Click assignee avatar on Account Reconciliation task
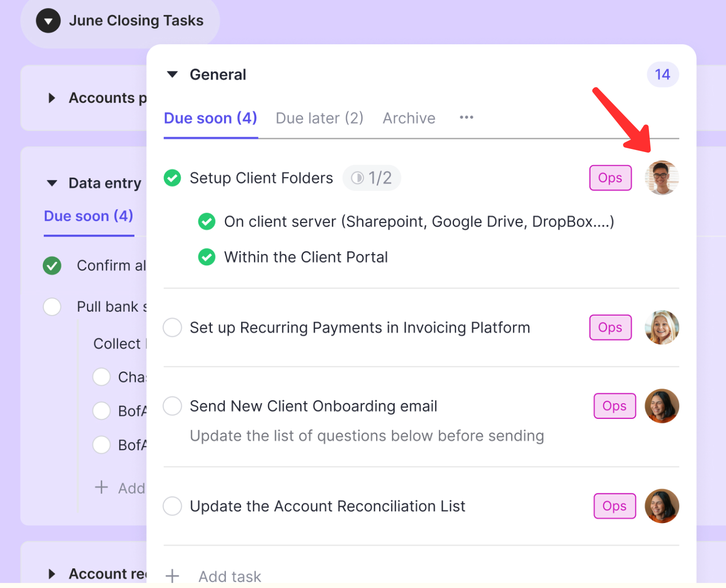 click(x=662, y=506)
